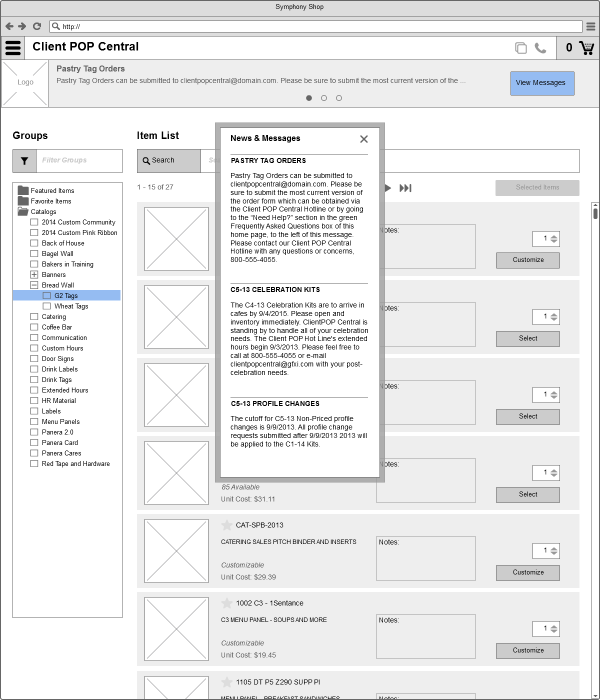Click the View Messages button
The width and height of the screenshot is (600, 700).
pyautogui.click(x=542, y=83)
